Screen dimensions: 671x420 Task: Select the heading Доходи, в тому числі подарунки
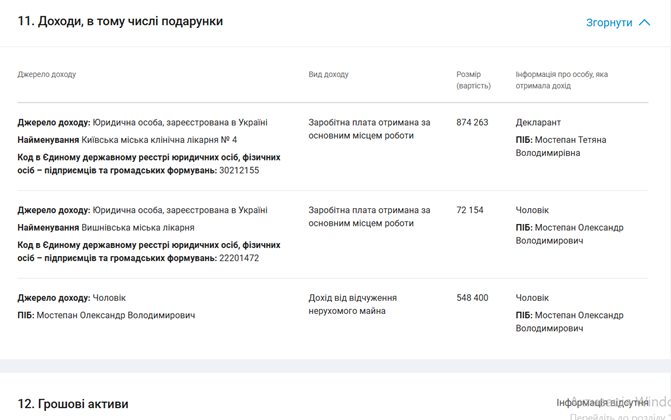(120, 21)
